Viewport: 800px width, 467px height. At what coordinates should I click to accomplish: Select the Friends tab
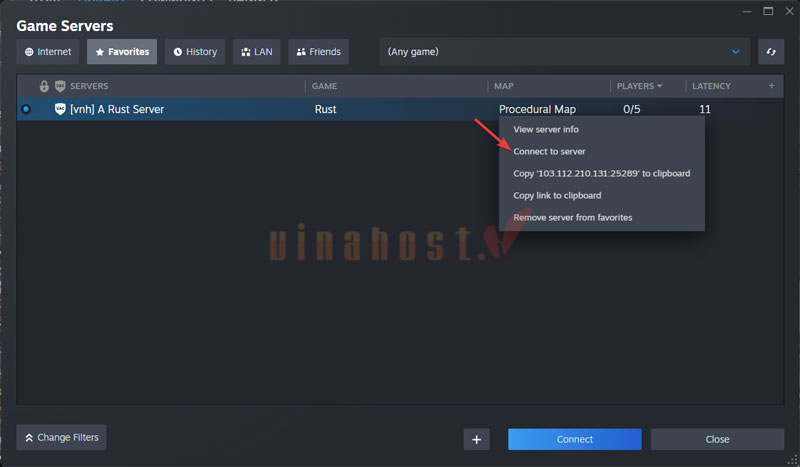coord(318,52)
